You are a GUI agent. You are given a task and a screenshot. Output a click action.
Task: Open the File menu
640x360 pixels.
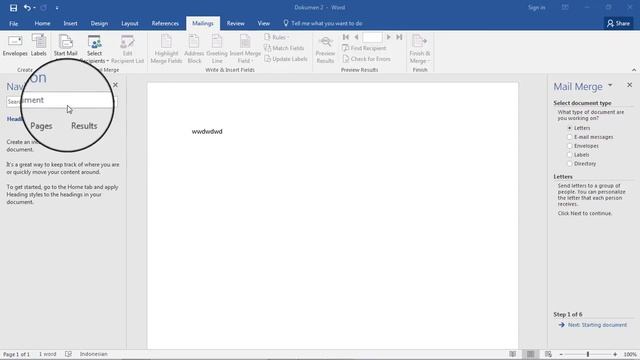click(x=13, y=23)
